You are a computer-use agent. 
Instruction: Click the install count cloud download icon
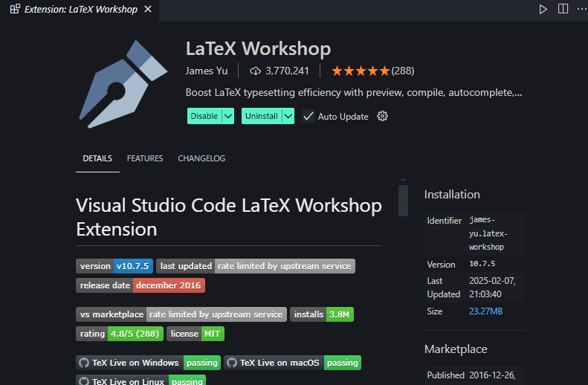[256, 71]
